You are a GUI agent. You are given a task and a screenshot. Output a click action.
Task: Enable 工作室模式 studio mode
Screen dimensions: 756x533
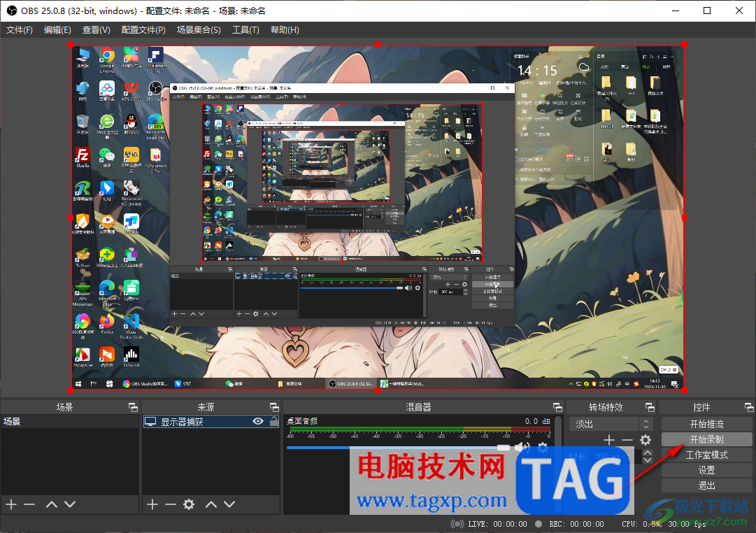[x=706, y=455]
